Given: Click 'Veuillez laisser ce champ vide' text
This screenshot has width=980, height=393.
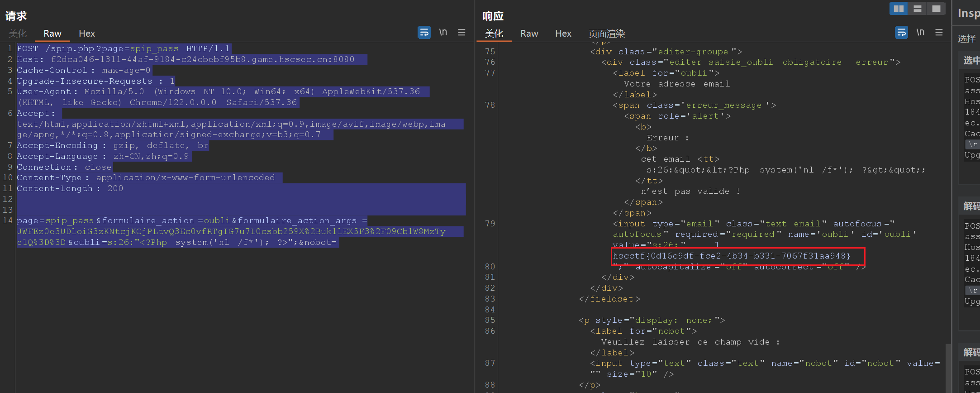Looking at the screenshot, I should coord(690,342).
